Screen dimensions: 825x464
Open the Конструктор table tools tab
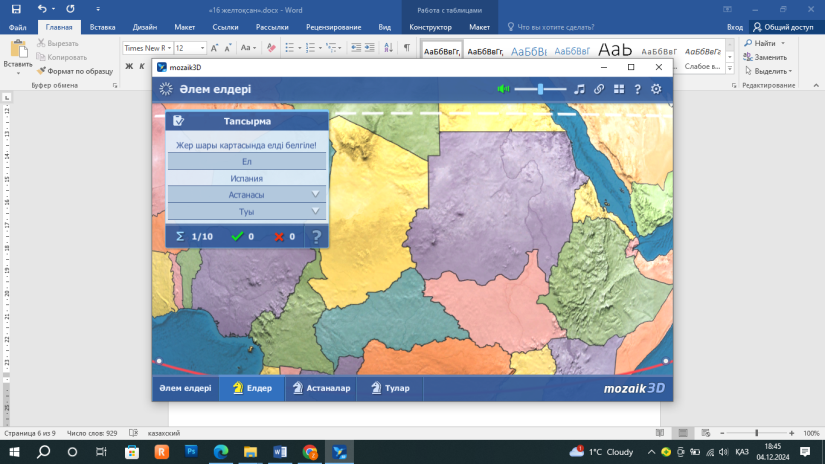click(430, 27)
